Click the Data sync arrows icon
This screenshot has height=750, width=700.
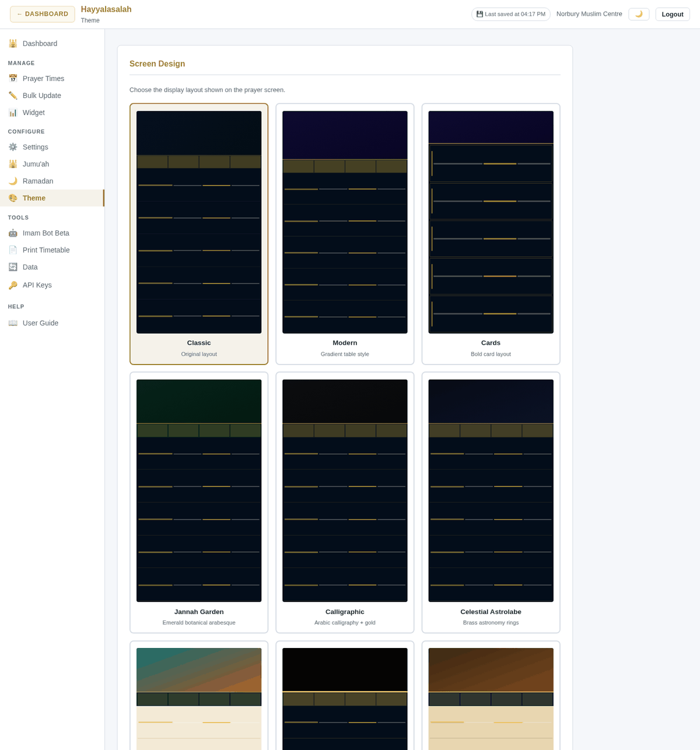[x=13, y=267]
